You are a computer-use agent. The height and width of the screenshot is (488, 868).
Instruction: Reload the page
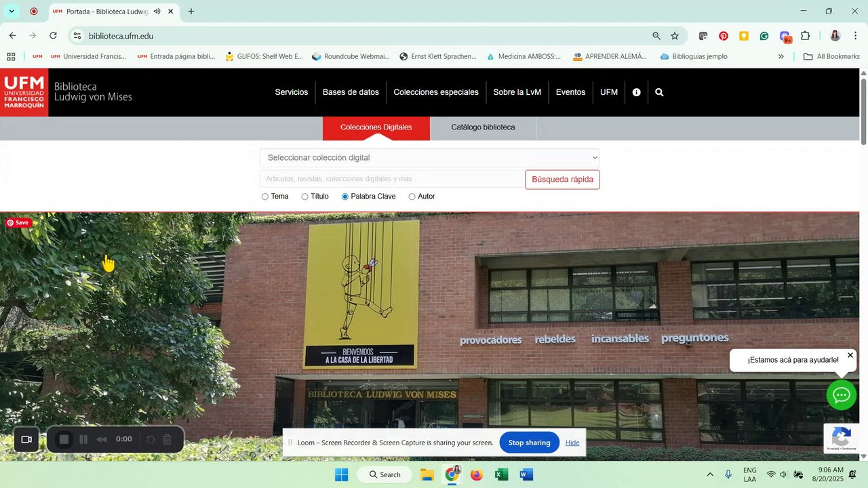53,36
